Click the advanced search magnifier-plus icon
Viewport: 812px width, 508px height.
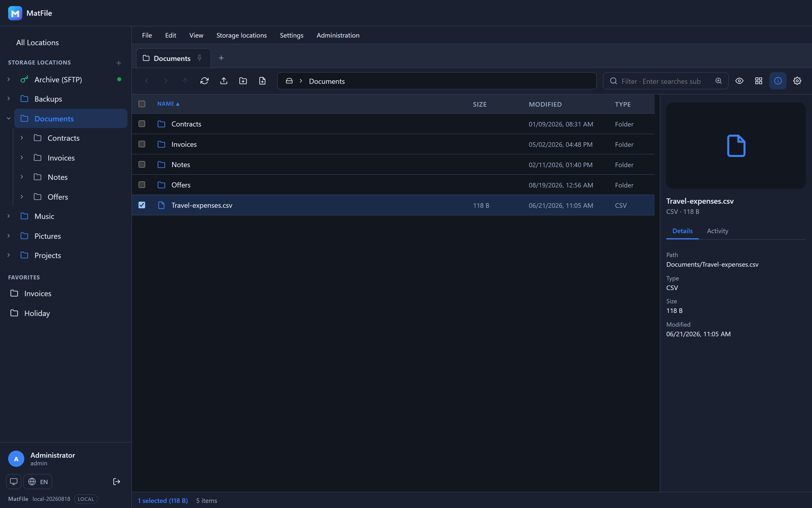tap(718, 81)
